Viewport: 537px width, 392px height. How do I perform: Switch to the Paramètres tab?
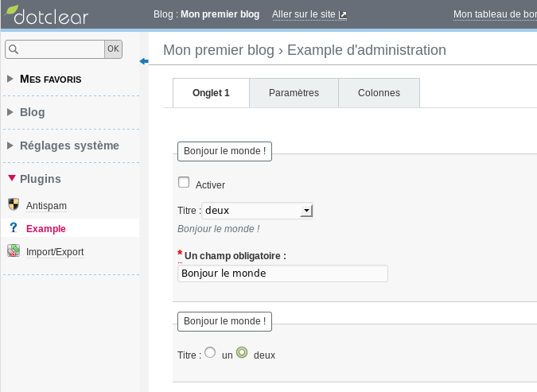[x=294, y=93]
